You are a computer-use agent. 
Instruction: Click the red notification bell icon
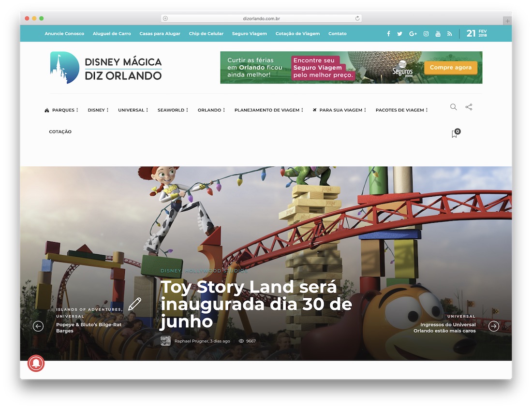(36, 363)
